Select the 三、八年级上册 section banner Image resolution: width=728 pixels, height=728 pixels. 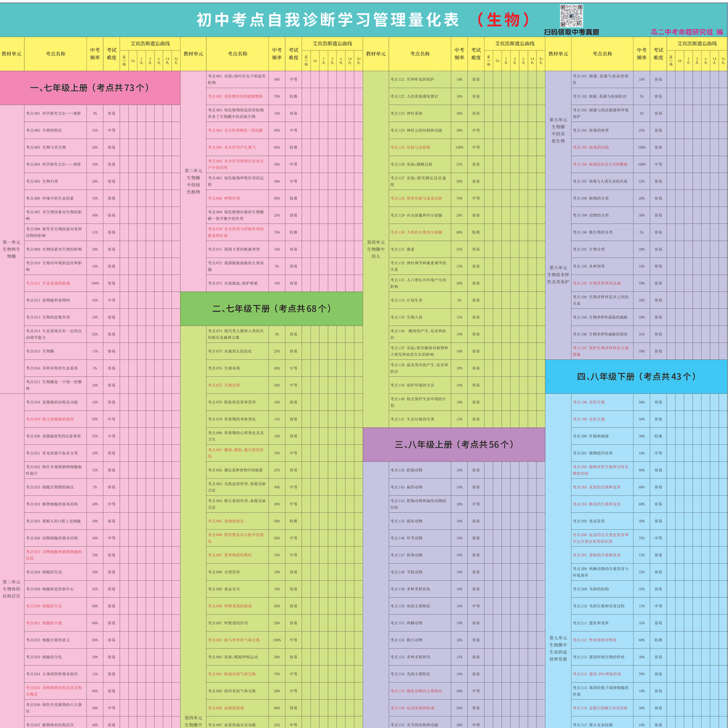pyautogui.click(x=454, y=444)
